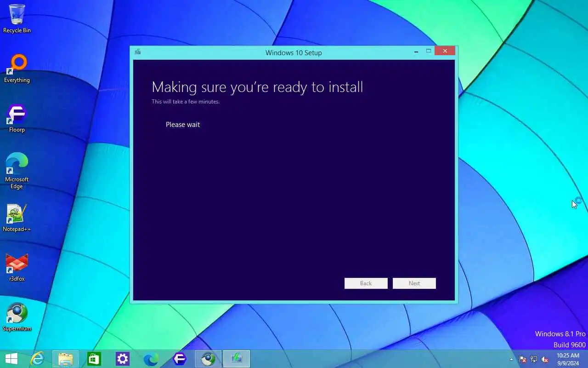Launch Internet Explorer from the taskbar
The image size is (588, 368).
(37, 359)
